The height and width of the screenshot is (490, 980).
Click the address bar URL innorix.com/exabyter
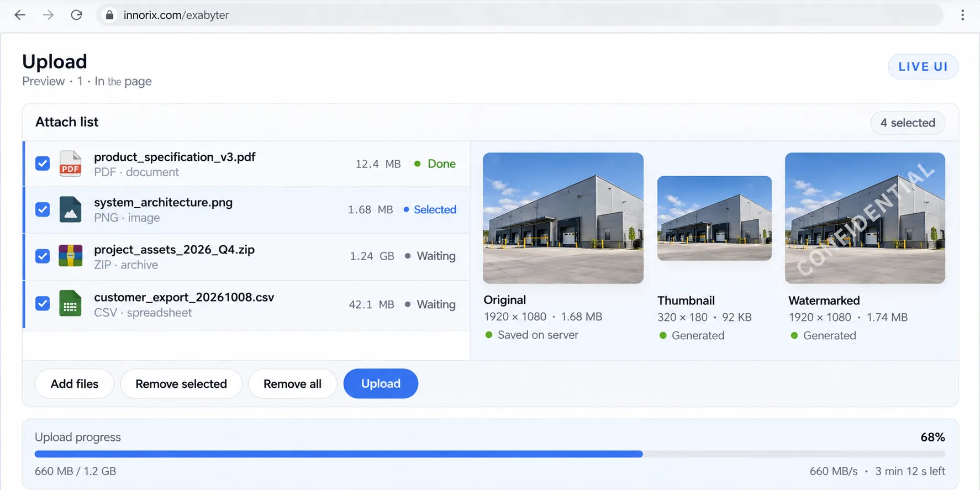(x=176, y=15)
